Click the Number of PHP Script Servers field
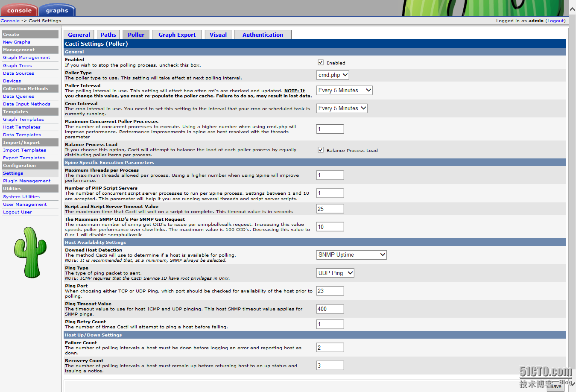 coord(330,193)
